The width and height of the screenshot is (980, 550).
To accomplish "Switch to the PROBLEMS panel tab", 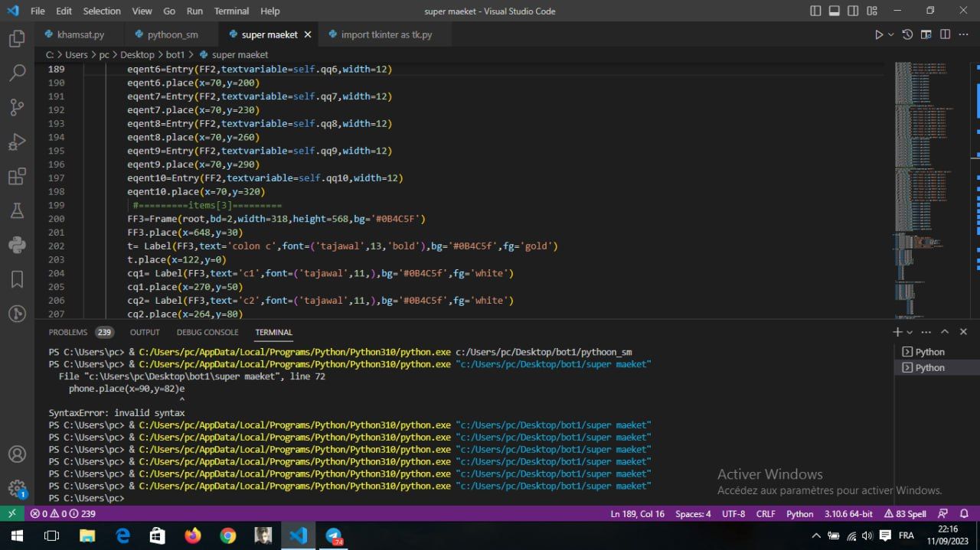I will click(67, 332).
